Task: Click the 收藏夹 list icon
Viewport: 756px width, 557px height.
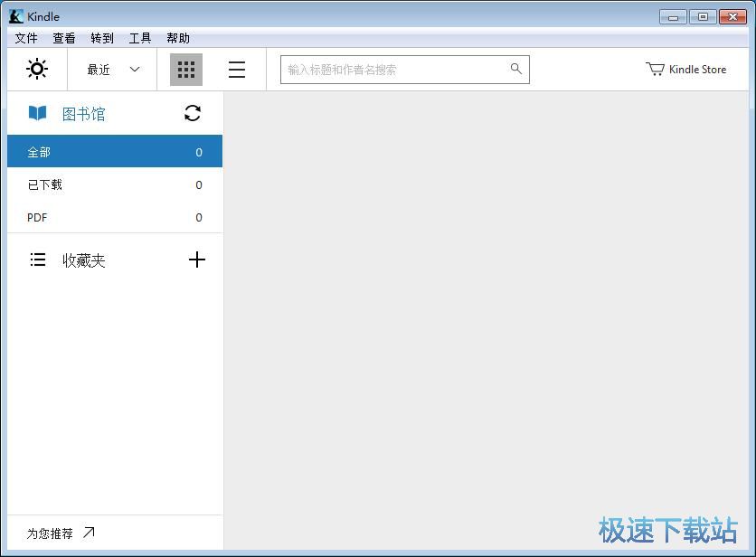Action: [38, 260]
